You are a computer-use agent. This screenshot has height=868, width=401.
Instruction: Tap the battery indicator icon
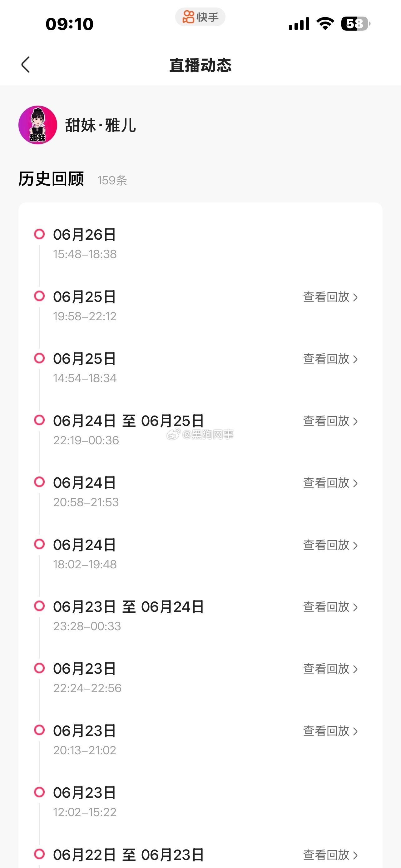click(x=355, y=23)
